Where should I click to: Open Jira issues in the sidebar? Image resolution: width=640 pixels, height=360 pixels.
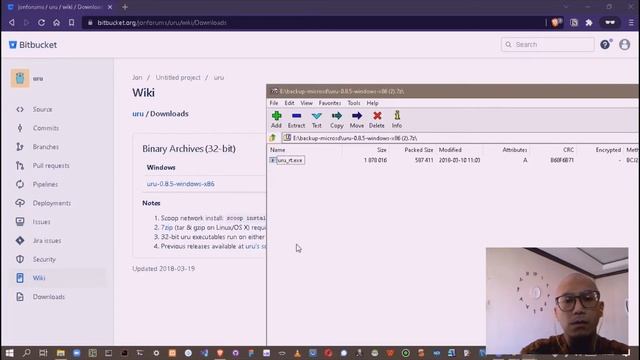pos(47,241)
